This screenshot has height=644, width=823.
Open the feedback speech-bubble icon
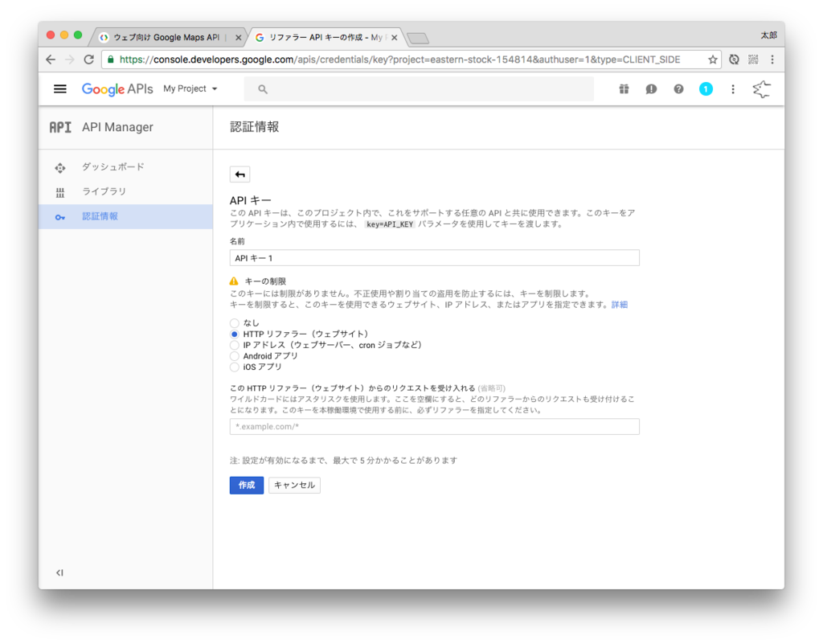[x=651, y=88]
